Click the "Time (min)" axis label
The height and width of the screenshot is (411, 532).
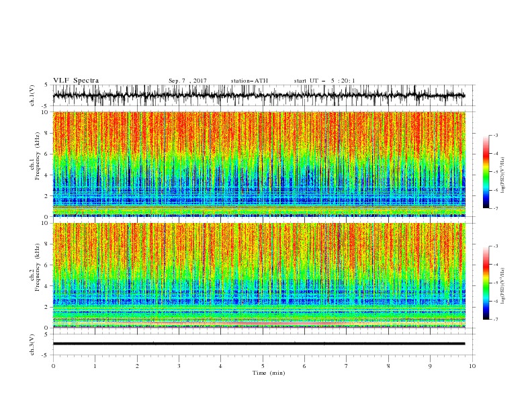point(269,373)
